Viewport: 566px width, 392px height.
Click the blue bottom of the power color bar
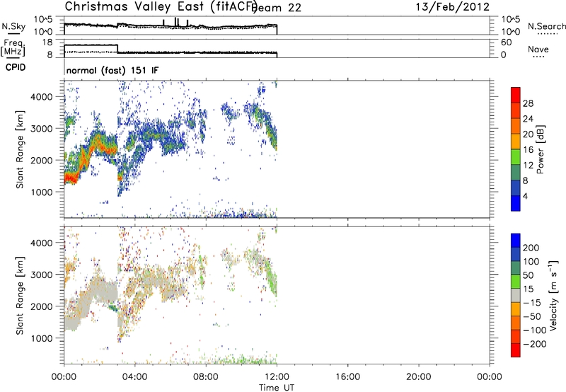pyautogui.click(x=516, y=203)
